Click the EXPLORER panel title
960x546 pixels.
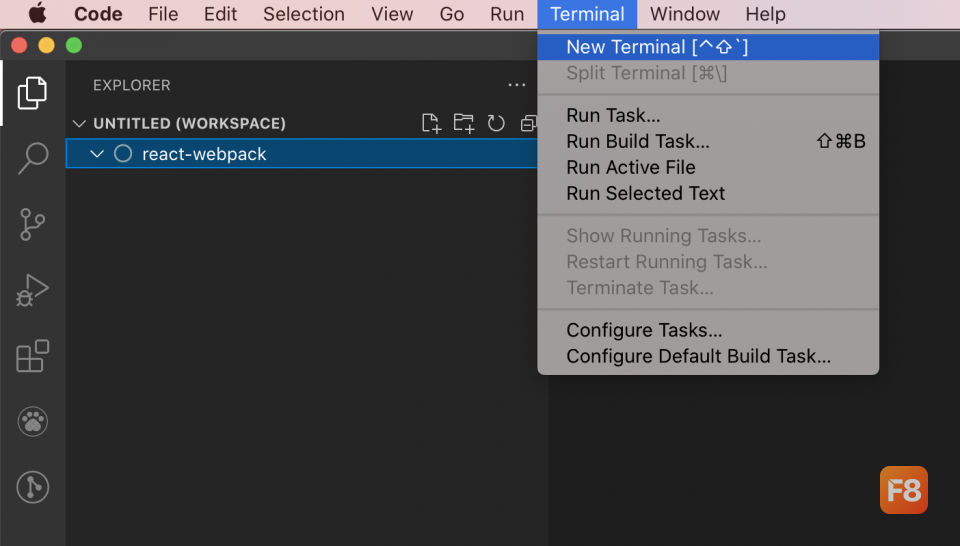pyautogui.click(x=132, y=85)
